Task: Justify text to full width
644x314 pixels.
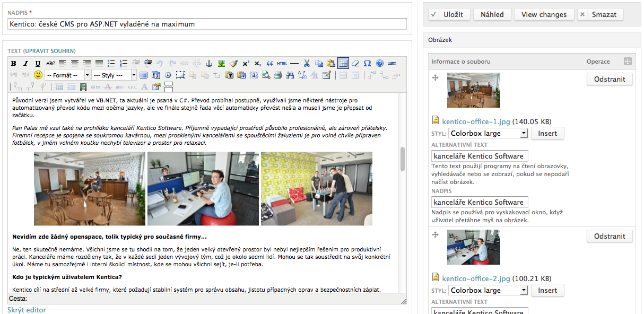Action: [x=99, y=64]
